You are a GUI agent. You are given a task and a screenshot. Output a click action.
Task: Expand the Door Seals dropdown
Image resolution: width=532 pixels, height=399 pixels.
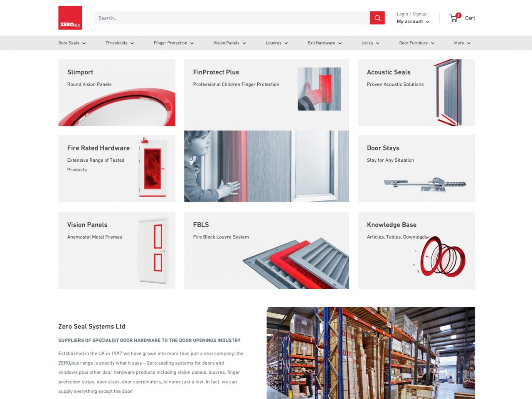[71, 43]
